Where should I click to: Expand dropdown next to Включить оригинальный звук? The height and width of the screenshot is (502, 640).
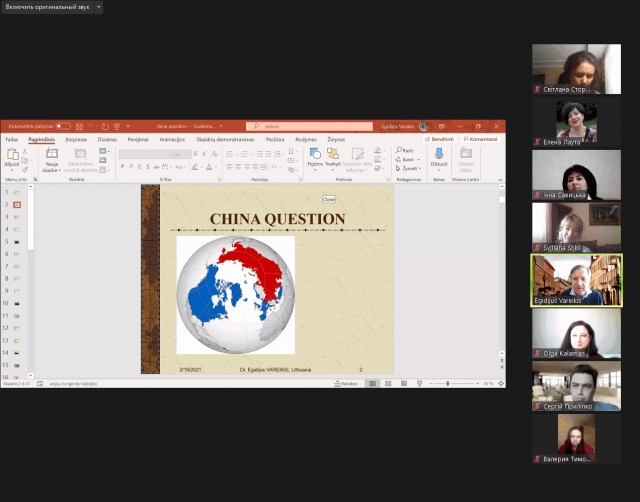point(98,7)
